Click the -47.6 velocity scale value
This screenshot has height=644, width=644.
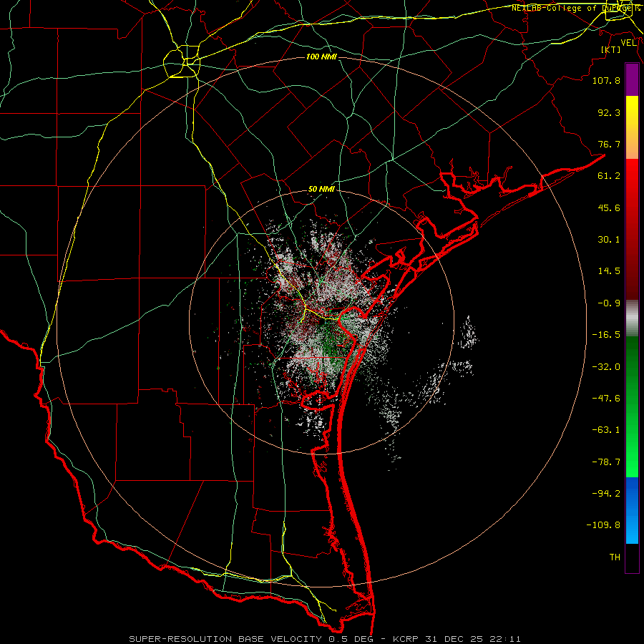[x=606, y=399]
